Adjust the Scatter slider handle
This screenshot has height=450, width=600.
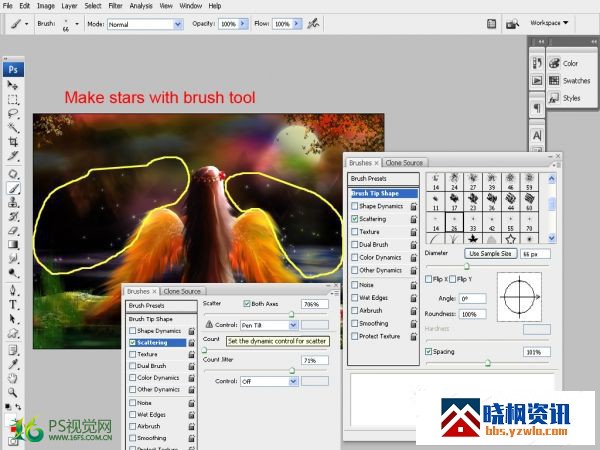[291, 314]
